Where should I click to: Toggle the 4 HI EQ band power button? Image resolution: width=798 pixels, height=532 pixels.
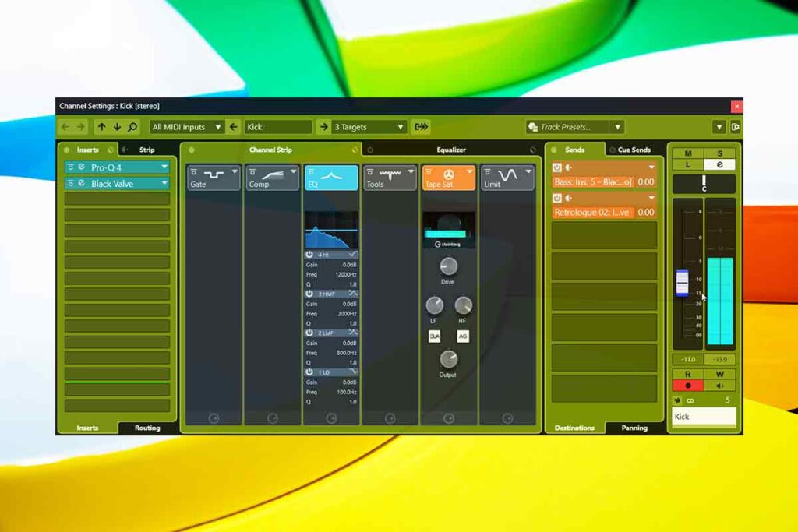309,254
